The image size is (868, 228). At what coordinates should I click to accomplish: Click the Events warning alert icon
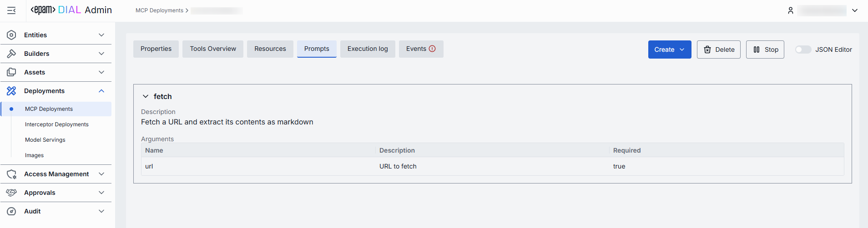point(432,49)
